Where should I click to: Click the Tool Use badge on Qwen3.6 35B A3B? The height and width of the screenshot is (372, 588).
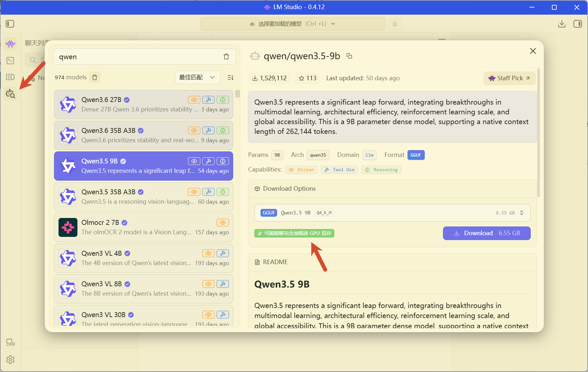[x=208, y=131]
